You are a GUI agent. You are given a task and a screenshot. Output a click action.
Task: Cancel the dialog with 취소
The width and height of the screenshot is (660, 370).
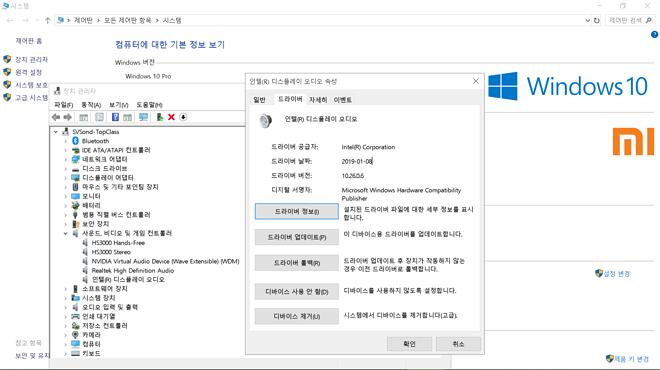tap(458, 344)
